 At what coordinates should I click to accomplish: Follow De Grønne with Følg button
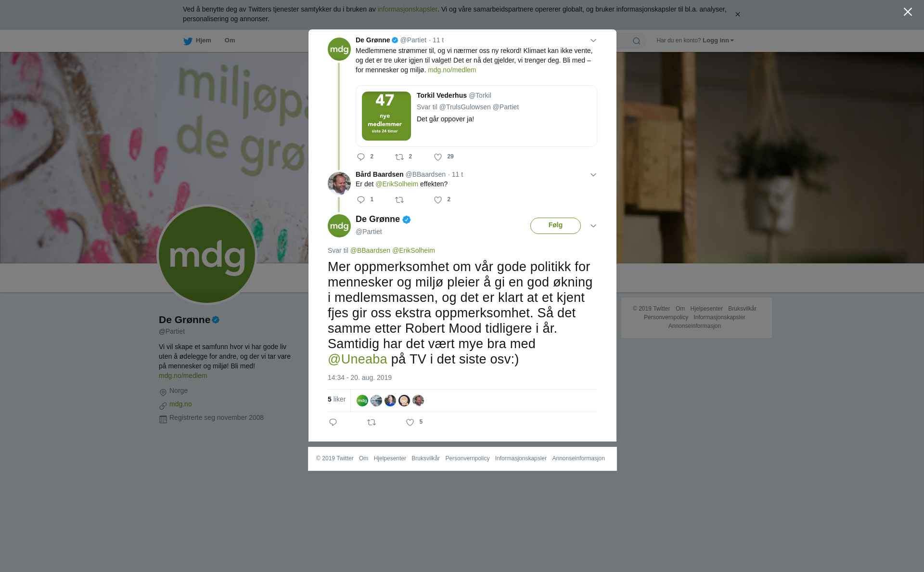[555, 225]
